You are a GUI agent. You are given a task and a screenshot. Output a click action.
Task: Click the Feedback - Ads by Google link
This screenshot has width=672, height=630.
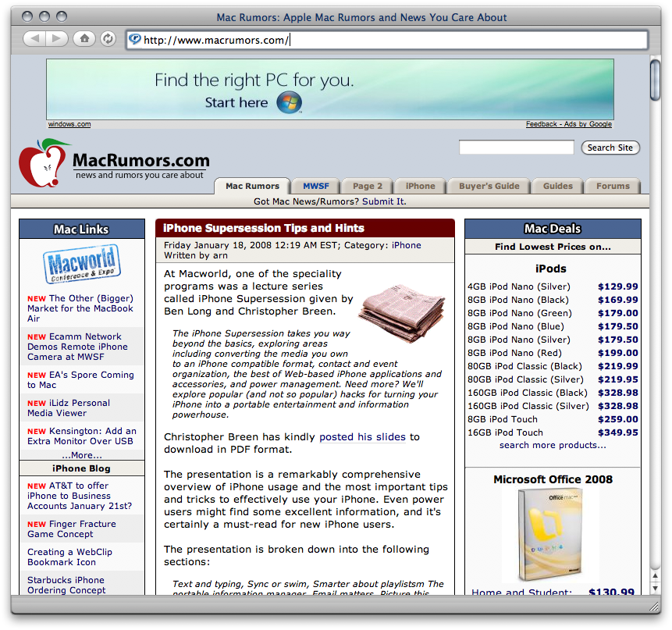click(569, 124)
